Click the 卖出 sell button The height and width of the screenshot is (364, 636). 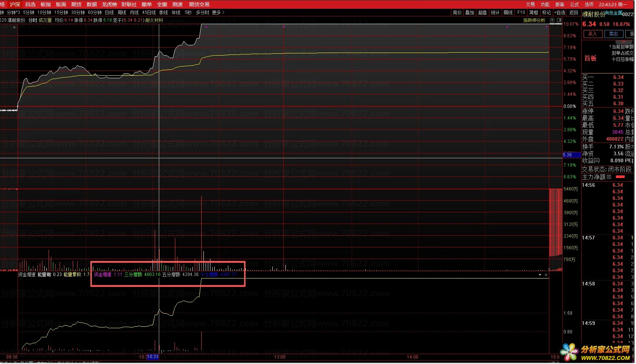pyautogui.click(x=613, y=34)
